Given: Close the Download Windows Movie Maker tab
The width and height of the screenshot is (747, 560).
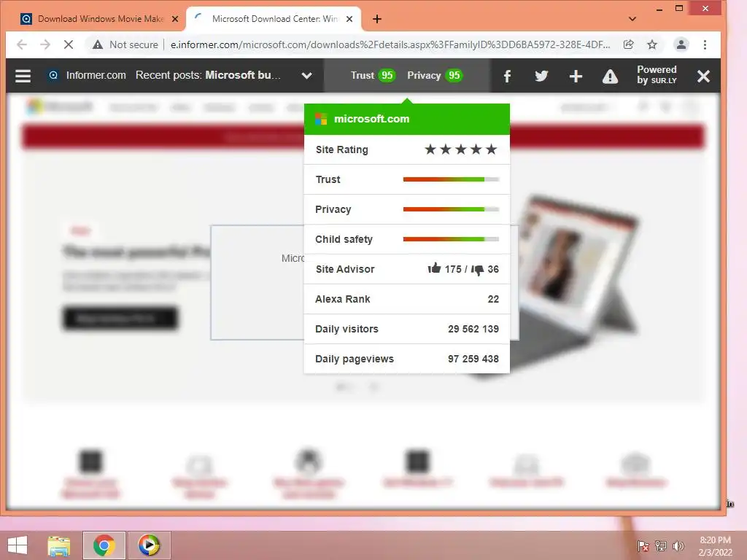Looking at the screenshot, I should (x=175, y=19).
